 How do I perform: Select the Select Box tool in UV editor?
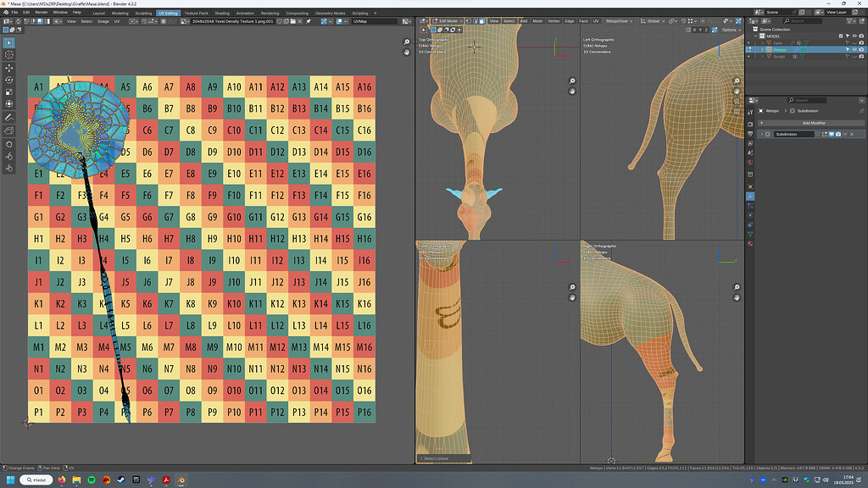click(8, 42)
